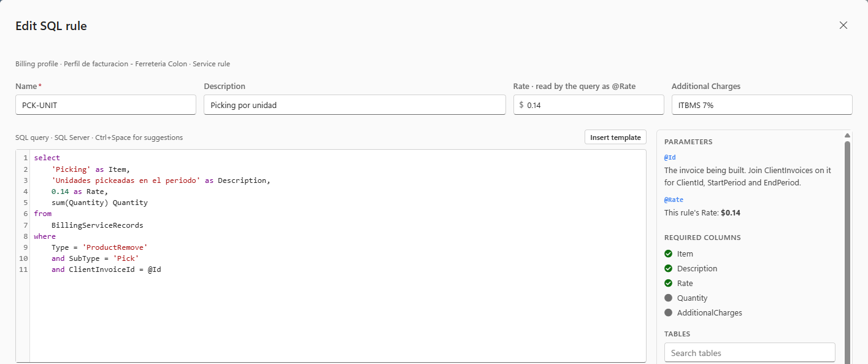Click the scroll-up arrow of the side panel
This screenshot has height=364, width=868.
(x=848, y=135)
